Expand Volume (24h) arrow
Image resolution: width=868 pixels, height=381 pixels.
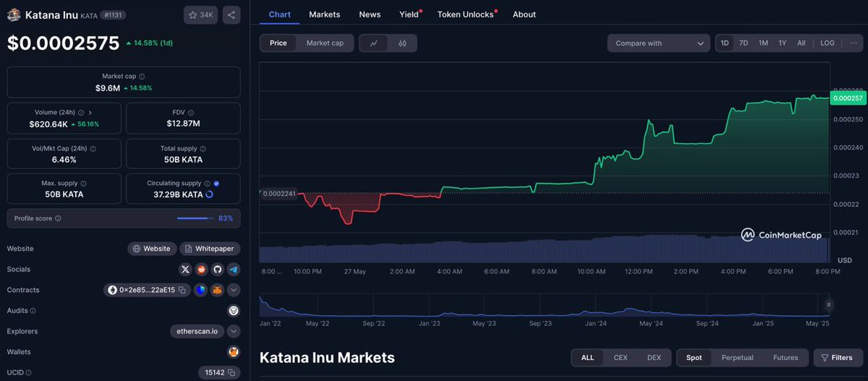90,113
